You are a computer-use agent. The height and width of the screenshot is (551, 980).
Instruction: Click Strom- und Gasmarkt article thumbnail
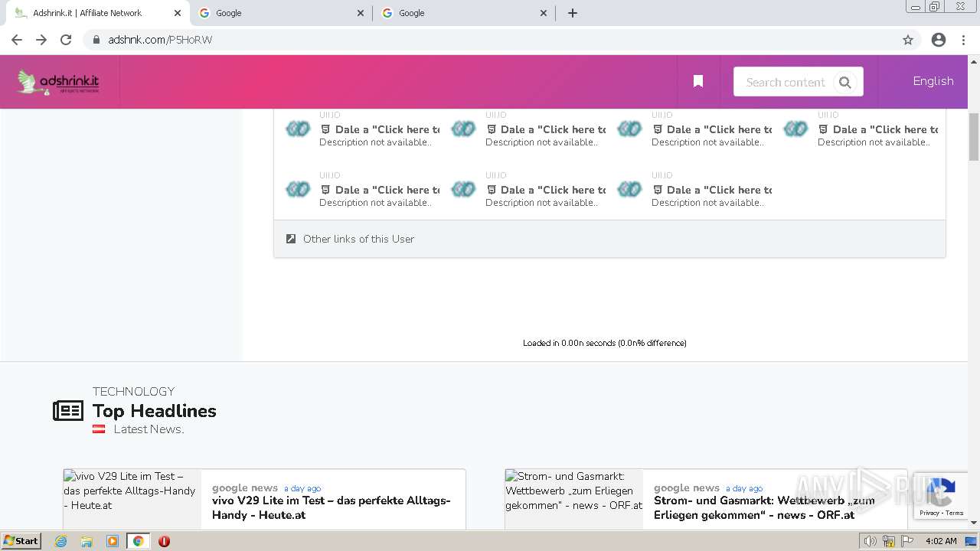[573, 499]
